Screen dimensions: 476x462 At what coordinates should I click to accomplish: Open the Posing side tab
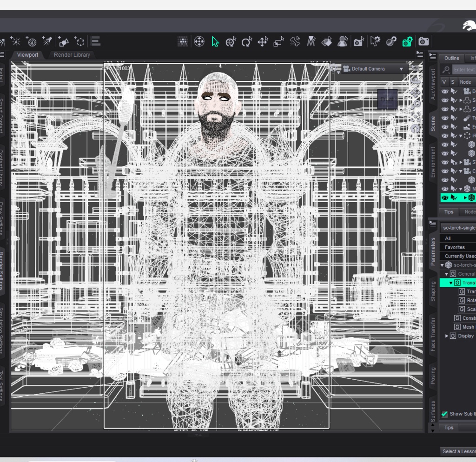433,376
